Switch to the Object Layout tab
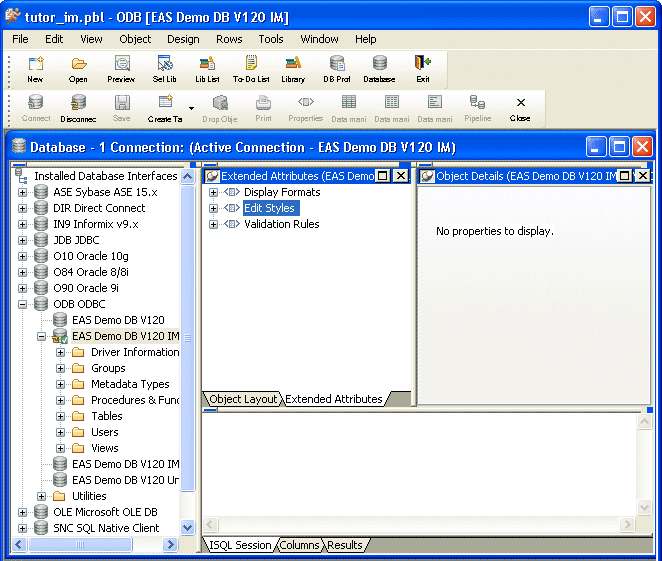 [243, 399]
